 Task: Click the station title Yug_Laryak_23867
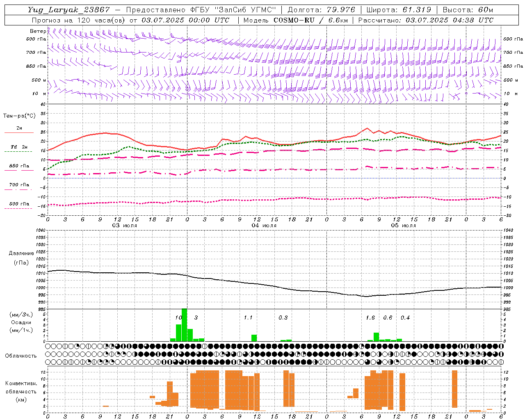click(68, 10)
